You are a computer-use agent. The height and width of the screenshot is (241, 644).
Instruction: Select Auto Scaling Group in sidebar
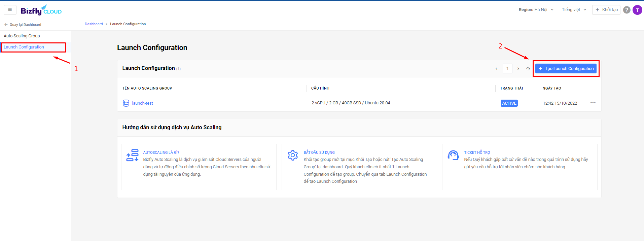[22, 36]
